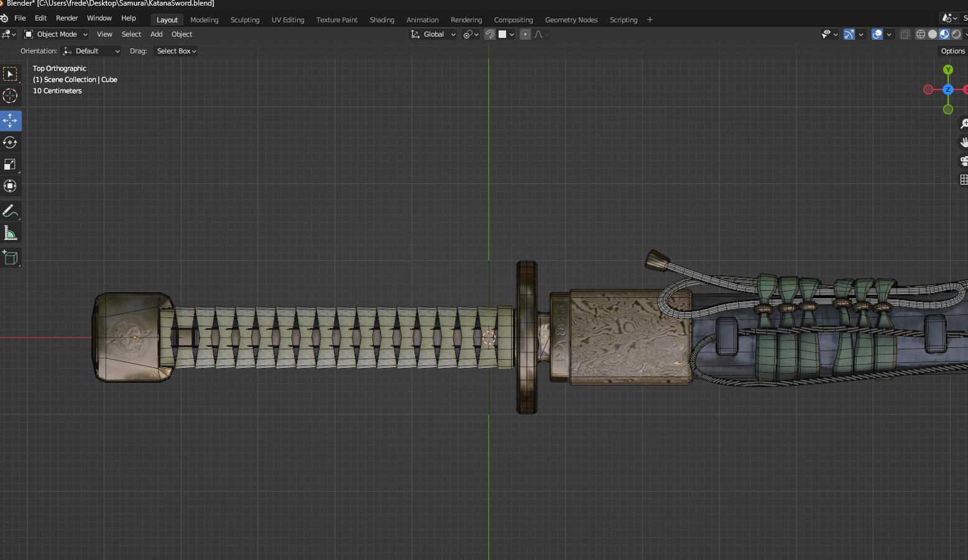Click the green Y axis on navigation gizmo
The width and height of the screenshot is (968, 560).
pyautogui.click(x=948, y=70)
